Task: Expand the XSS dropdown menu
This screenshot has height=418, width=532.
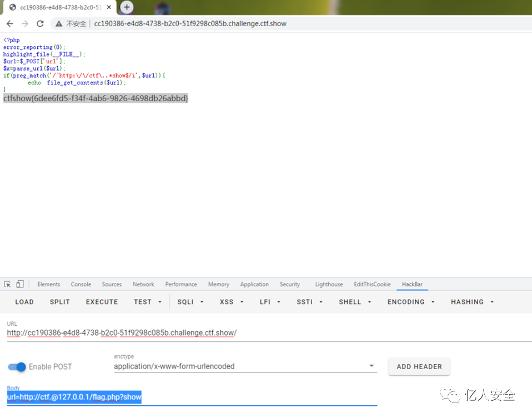Action: (x=232, y=302)
